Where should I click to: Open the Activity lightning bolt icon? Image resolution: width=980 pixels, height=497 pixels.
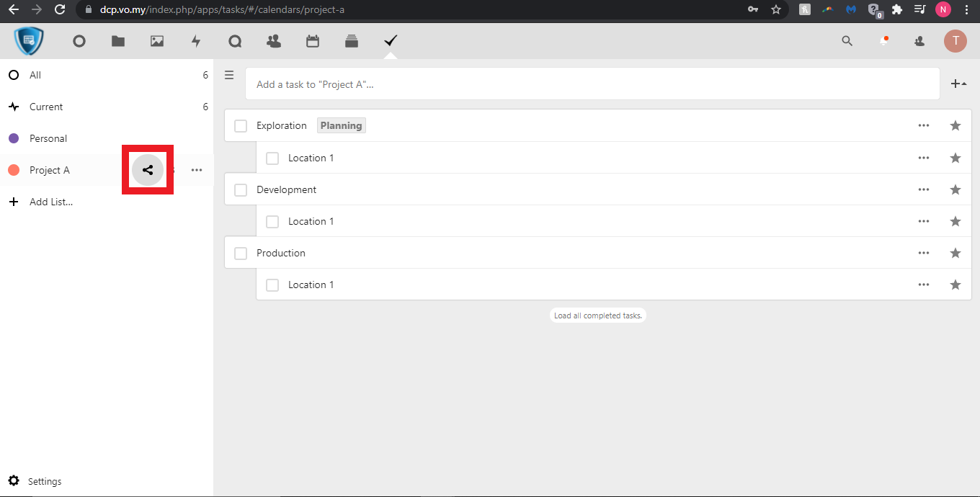tap(196, 41)
